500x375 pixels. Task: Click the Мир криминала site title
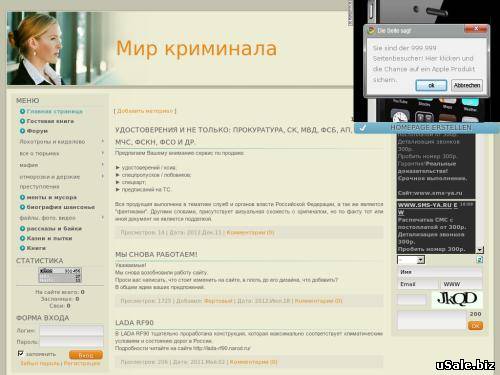(196, 48)
